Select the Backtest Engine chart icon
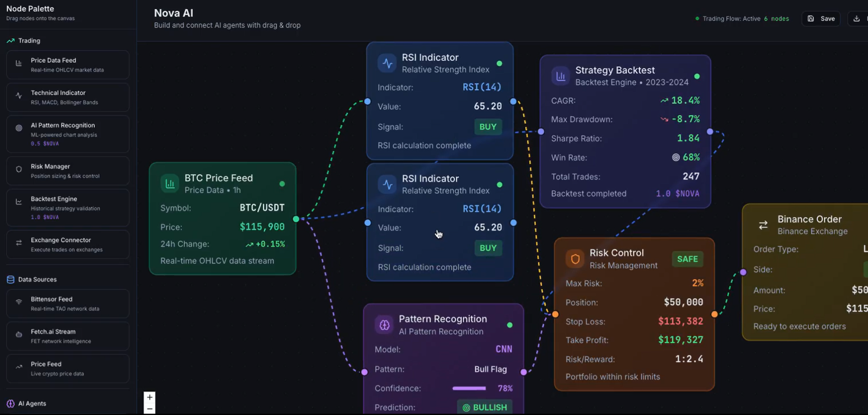 pyautogui.click(x=19, y=202)
